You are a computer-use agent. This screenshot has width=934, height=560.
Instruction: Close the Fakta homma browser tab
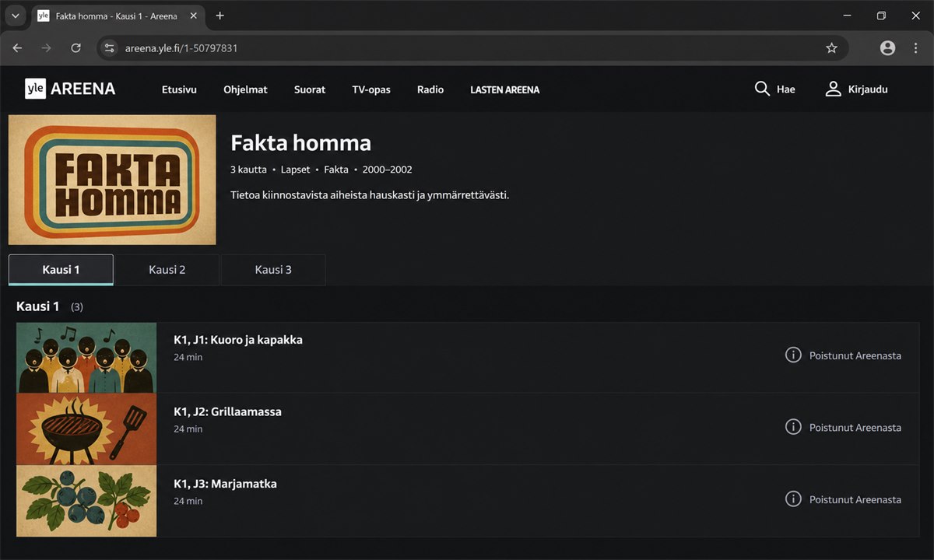tap(193, 16)
